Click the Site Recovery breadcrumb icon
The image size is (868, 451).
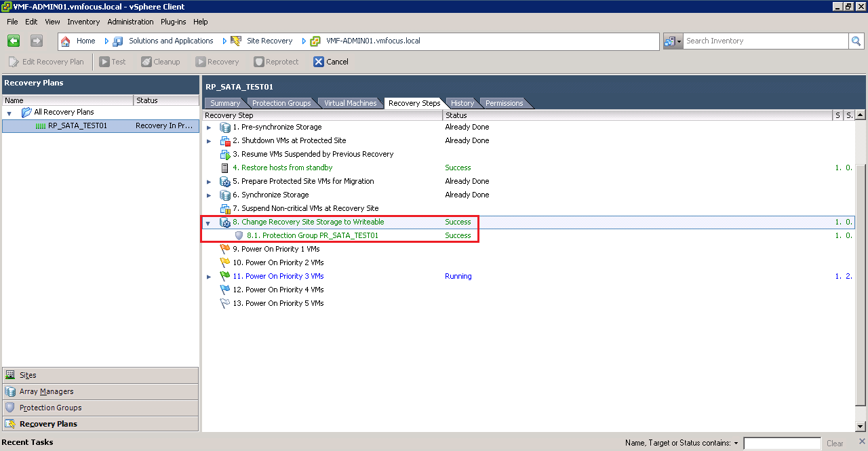[236, 41]
